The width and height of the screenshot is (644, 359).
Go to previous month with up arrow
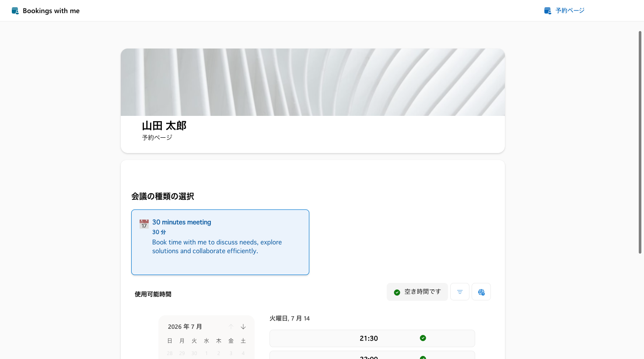231,327
